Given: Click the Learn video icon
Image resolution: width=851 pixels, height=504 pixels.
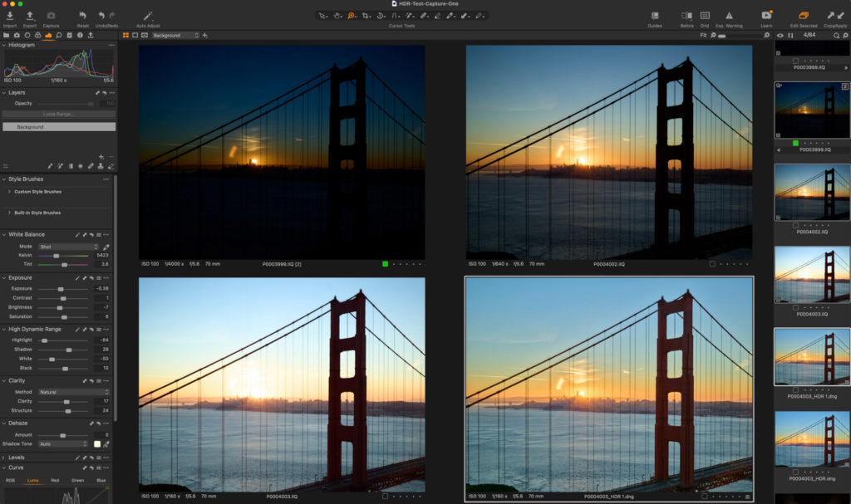Looking at the screenshot, I should pyautogui.click(x=766, y=16).
